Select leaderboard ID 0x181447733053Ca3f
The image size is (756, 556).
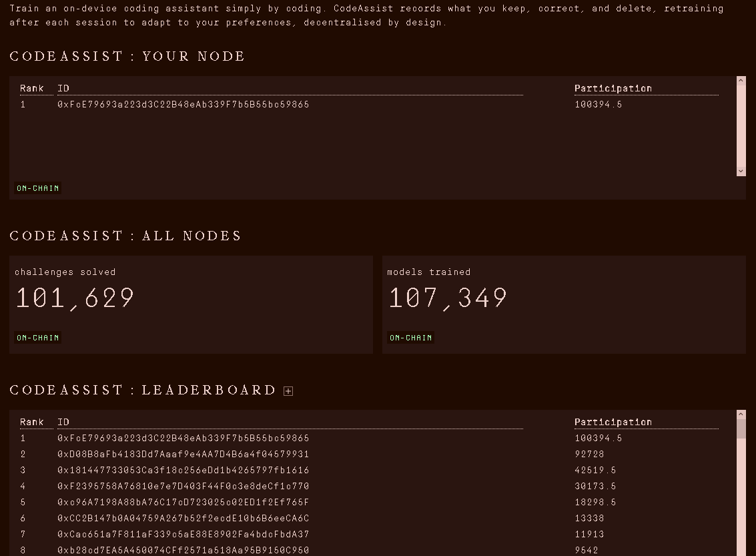tap(183, 470)
